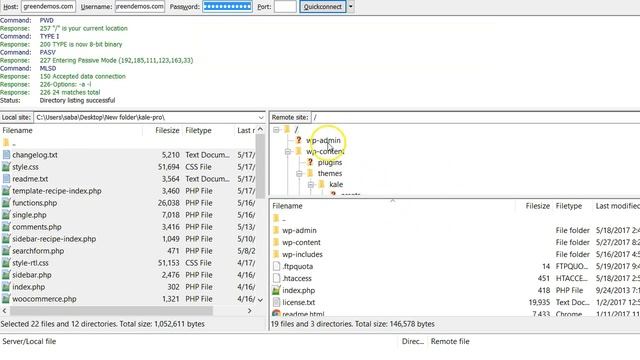The height and width of the screenshot is (360, 640).
Task: Select wp-content in the remote tree
Action: click(x=325, y=151)
